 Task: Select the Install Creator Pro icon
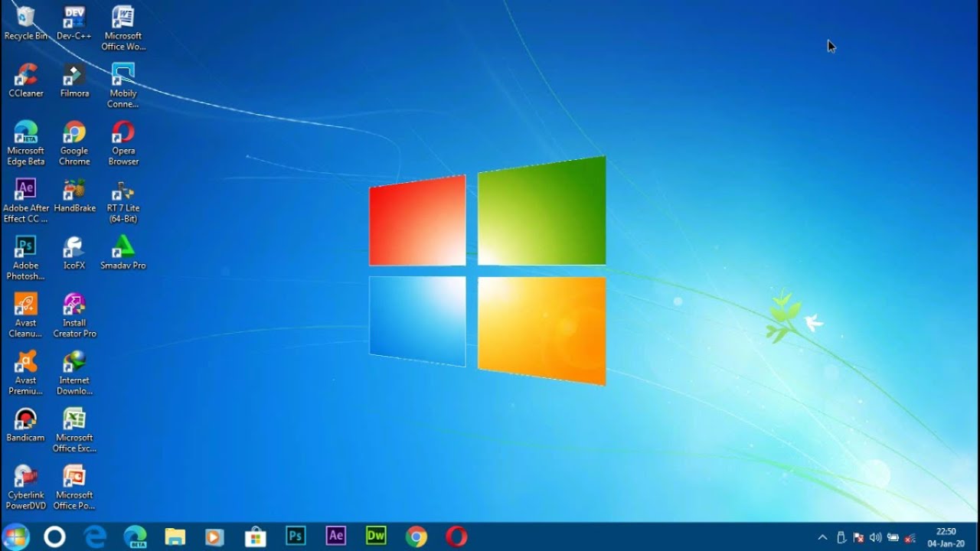point(74,315)
